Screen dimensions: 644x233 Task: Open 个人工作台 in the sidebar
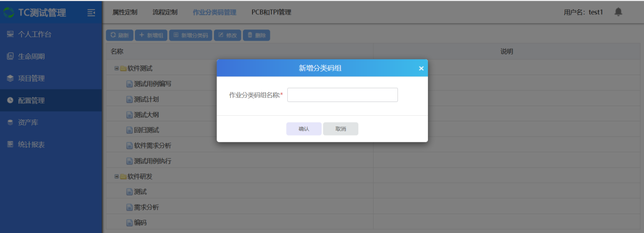click(x=35, y=35)
